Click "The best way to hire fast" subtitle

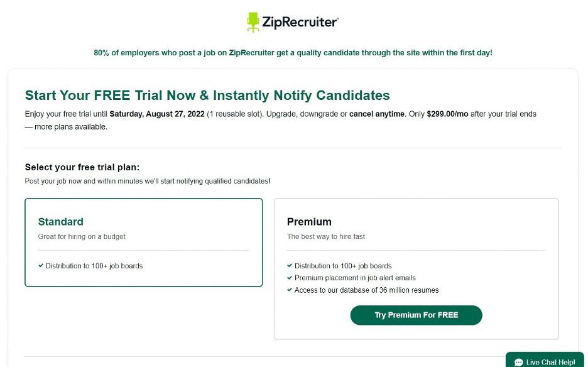pyautogui.click(x=326, y=236)
